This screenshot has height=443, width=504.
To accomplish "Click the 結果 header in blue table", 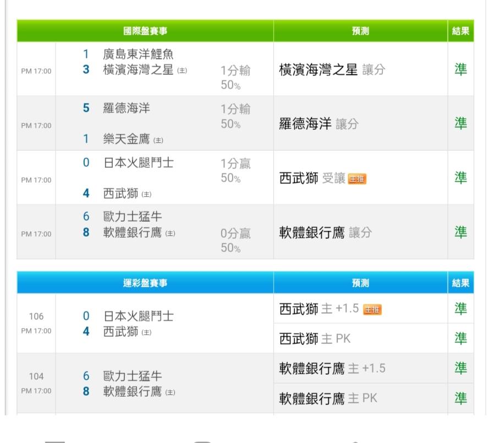I will [x=461, y=283].
